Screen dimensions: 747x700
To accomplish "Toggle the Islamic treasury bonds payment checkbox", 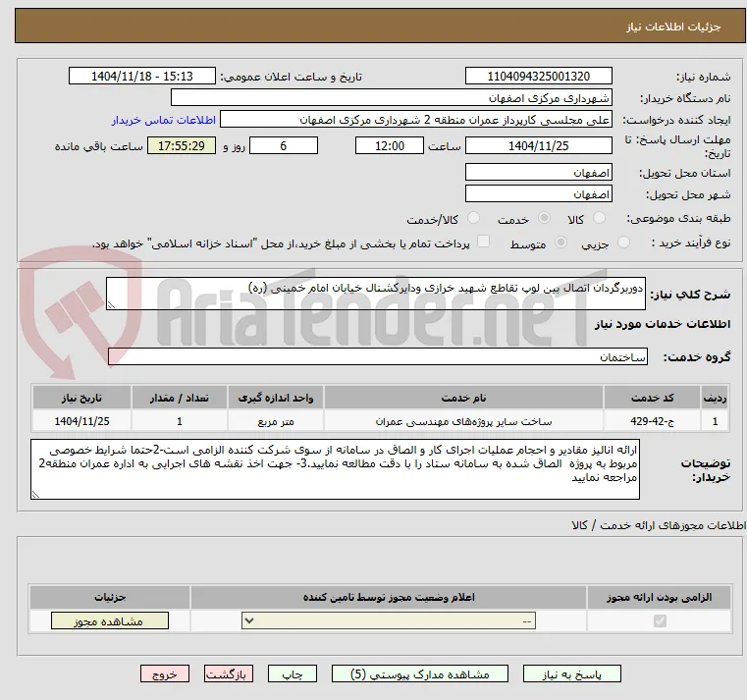I will 483,242.
